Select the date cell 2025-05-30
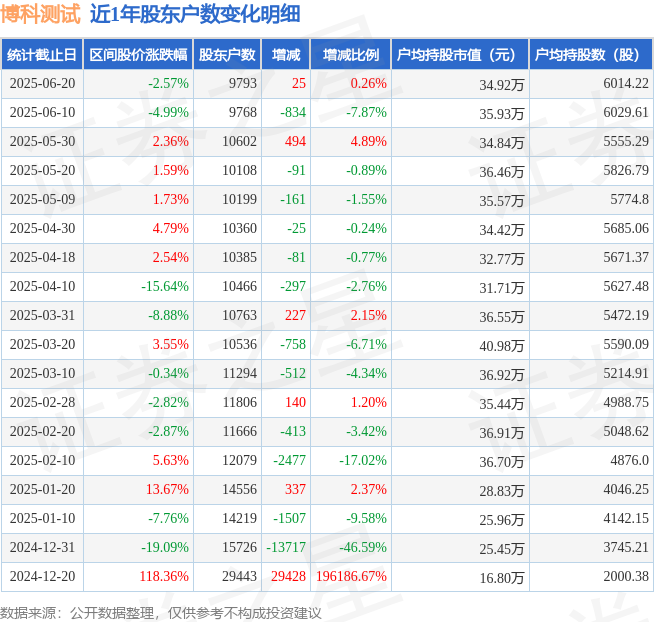The image size is (654, 622). [43, 141]
